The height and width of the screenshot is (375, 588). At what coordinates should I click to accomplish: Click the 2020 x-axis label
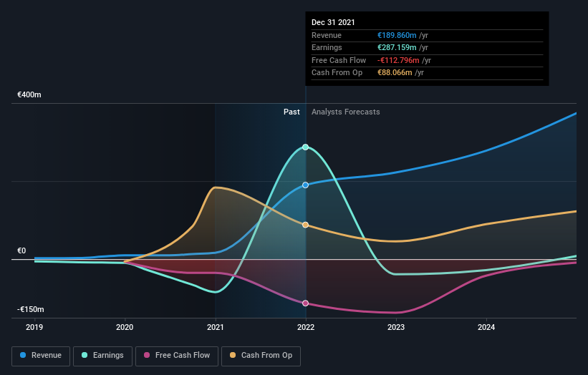[x=125, y=327]
